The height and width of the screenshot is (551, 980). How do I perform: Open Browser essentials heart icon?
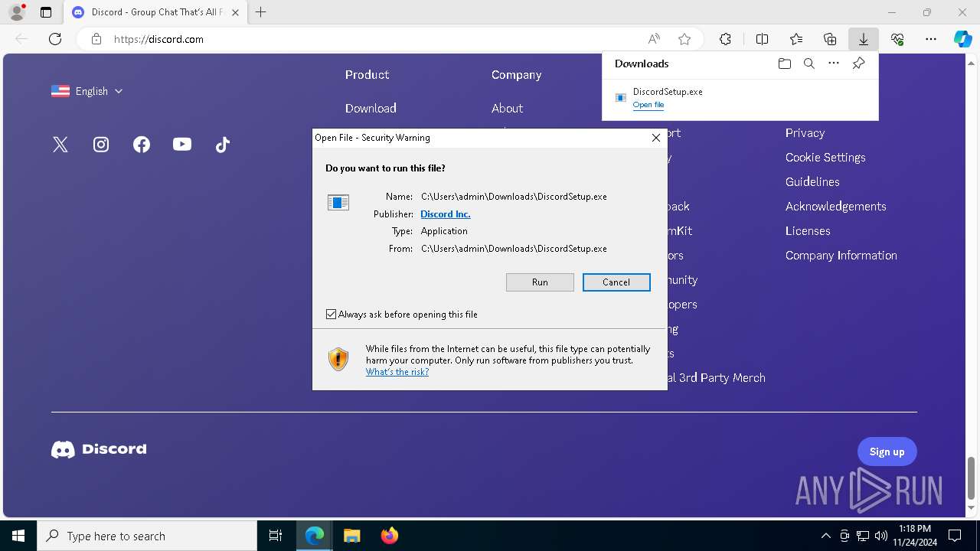click(x=897, y=39)
